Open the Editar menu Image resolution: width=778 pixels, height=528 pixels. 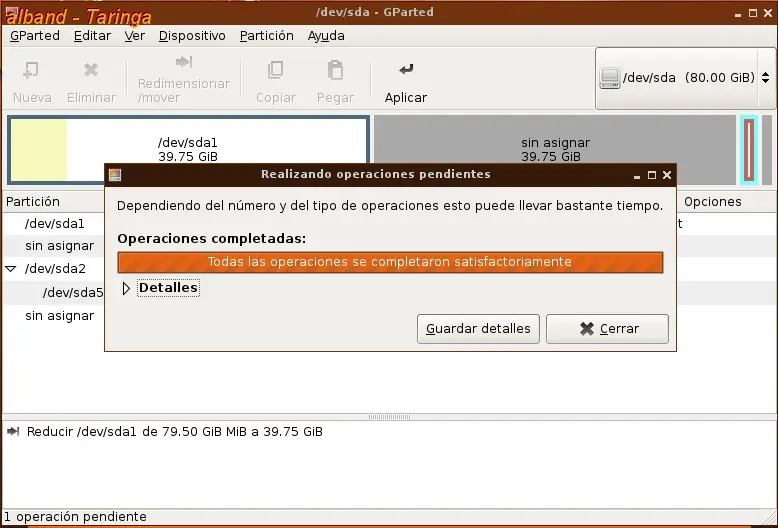(x=92, y=36)
